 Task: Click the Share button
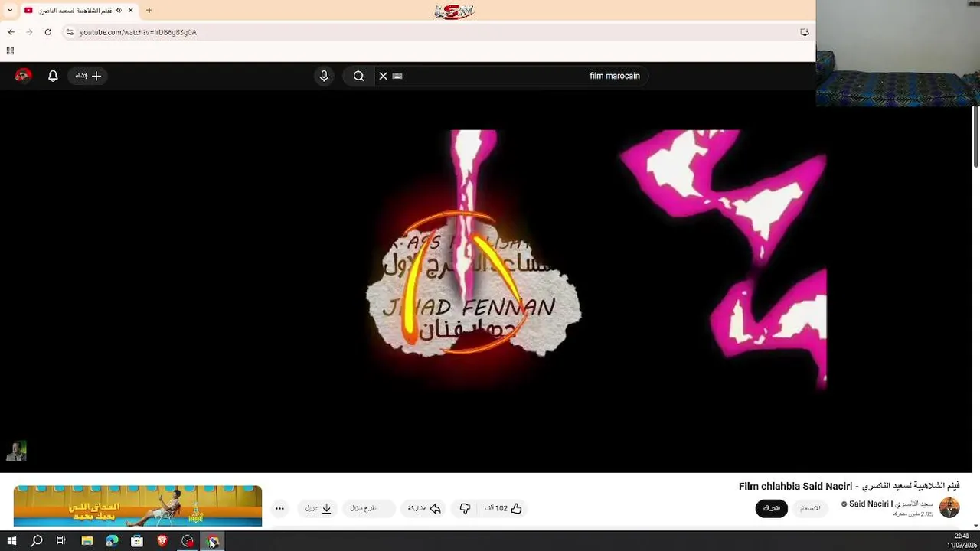coord(423,508)
